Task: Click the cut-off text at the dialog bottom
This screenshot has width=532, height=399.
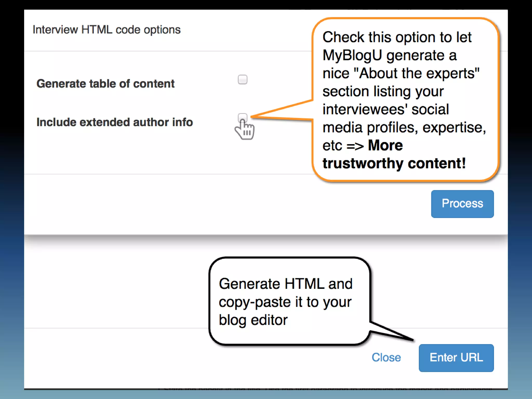Action: click(325, 389)
